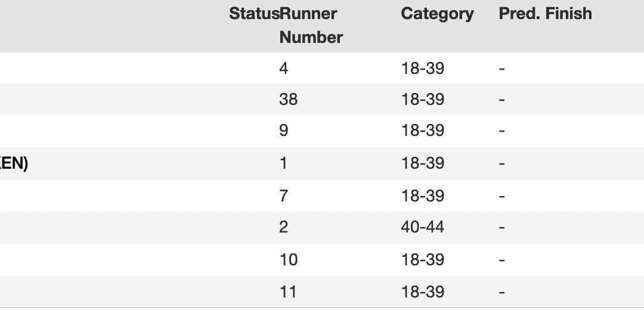Image resolution: width=644 pixels, height=310 pixels.
Task: Click runner number 4 cell
Action: point(283,69)
